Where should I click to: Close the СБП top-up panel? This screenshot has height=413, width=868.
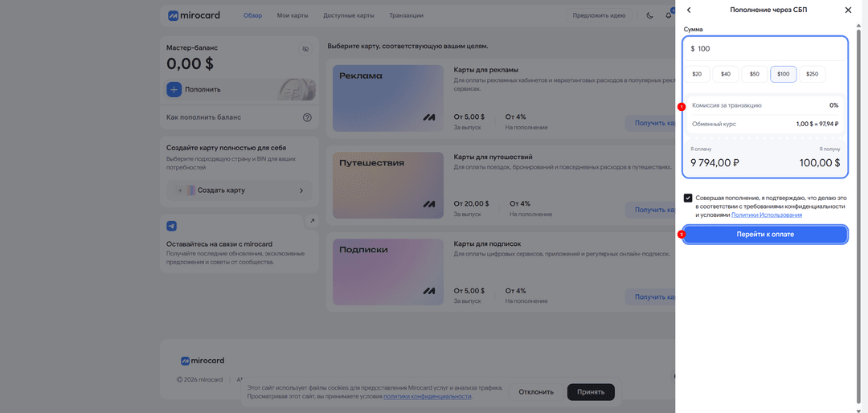click(x=848, y=10)
